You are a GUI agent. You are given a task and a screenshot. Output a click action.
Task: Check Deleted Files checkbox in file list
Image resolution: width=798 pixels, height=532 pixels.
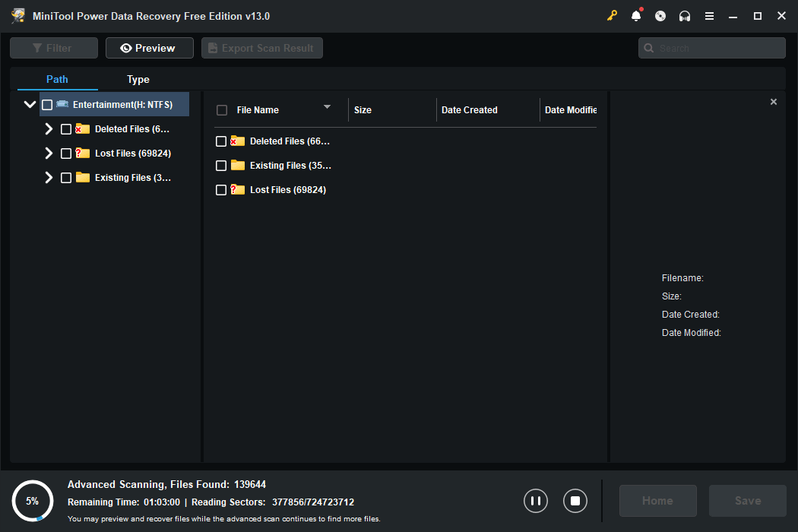[221, 141]
